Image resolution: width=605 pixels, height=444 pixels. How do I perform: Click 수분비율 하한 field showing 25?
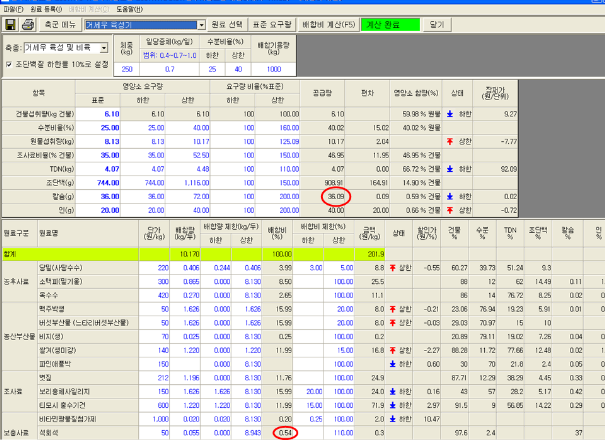[212, 69]
